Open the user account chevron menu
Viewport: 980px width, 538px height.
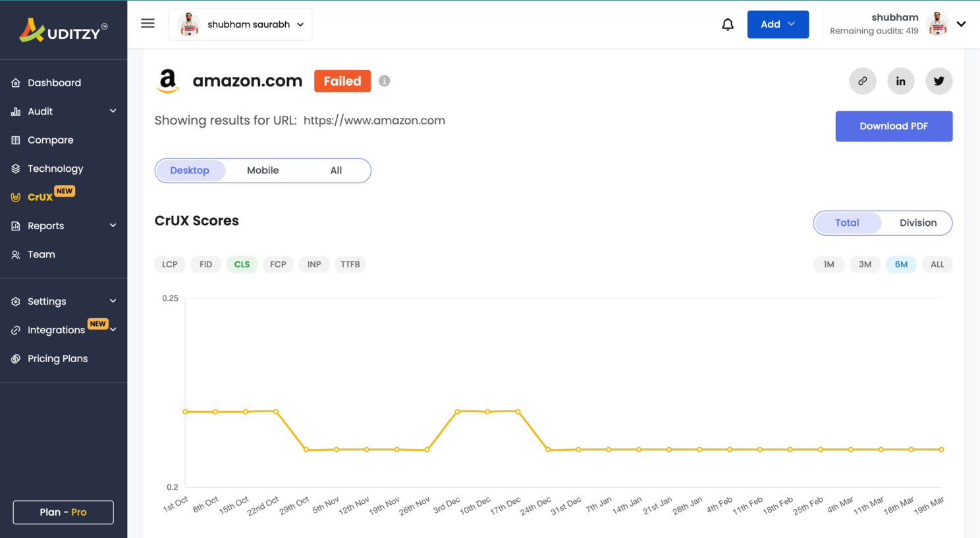coord(962,24)
